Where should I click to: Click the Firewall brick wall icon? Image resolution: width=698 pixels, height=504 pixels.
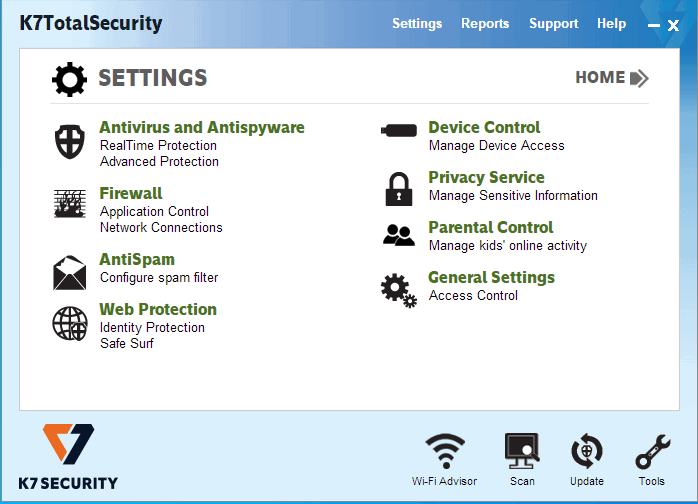[x=70, y=204]
